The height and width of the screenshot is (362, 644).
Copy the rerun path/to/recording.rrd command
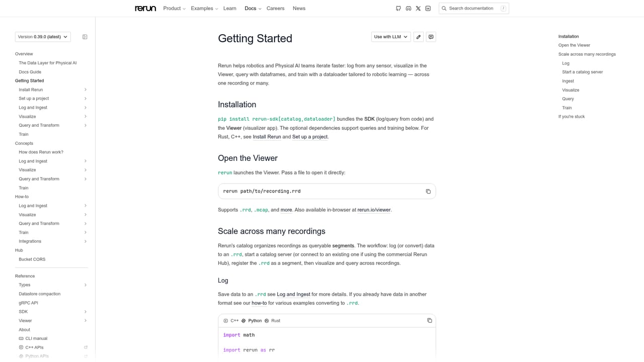(x=428, y=192)
